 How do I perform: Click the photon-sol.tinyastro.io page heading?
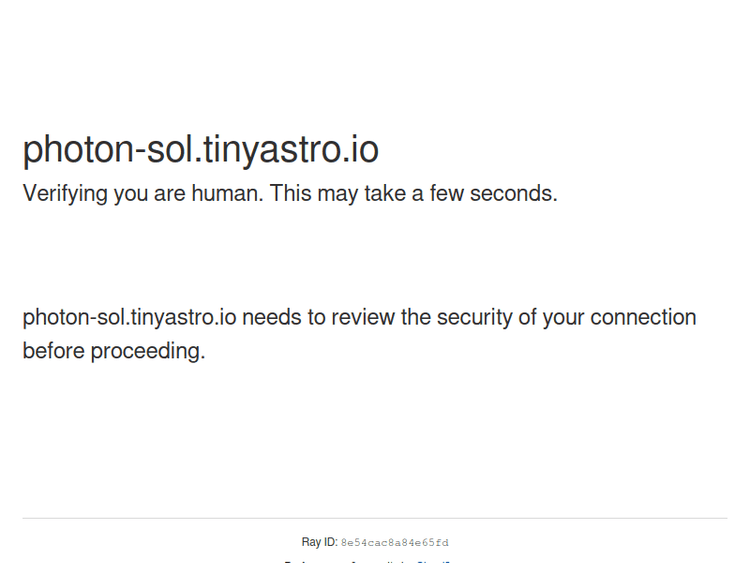(x=200, y=150)
